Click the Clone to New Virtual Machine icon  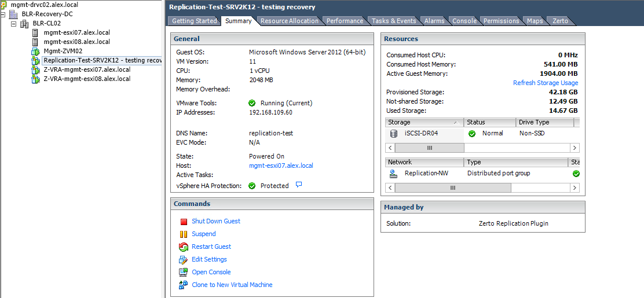point(184,285)
